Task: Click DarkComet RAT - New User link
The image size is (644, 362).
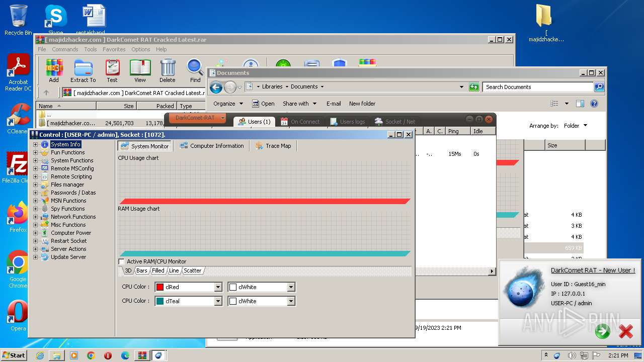Action: [593, 270]
